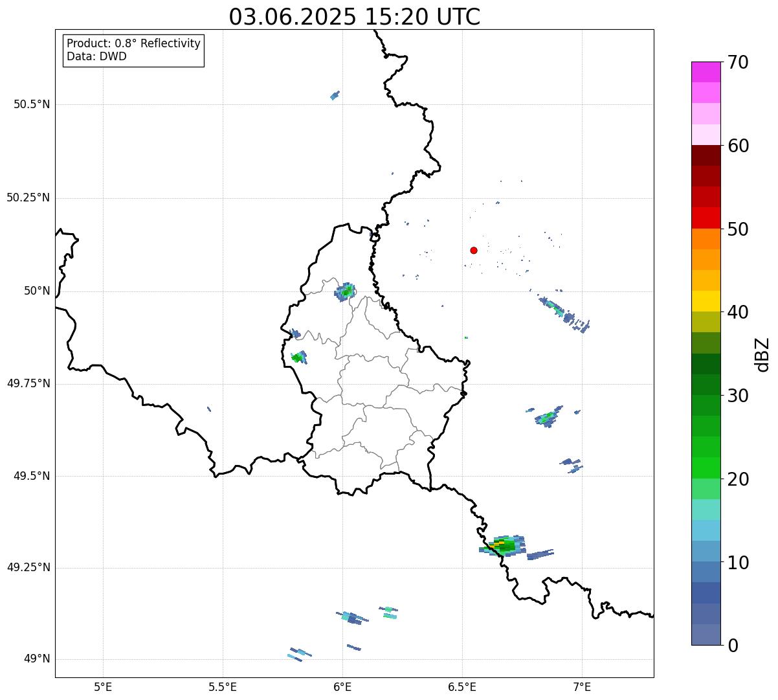Click the colorbar tick label 0
The width and height of the screenshot is (778, 700).
[x=733, y=646]
